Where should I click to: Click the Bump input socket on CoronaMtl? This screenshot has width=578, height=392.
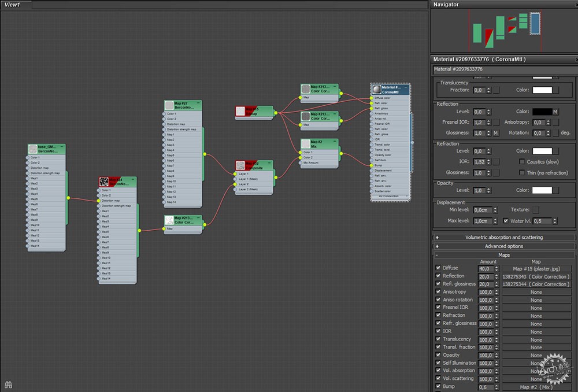[372, 165]
